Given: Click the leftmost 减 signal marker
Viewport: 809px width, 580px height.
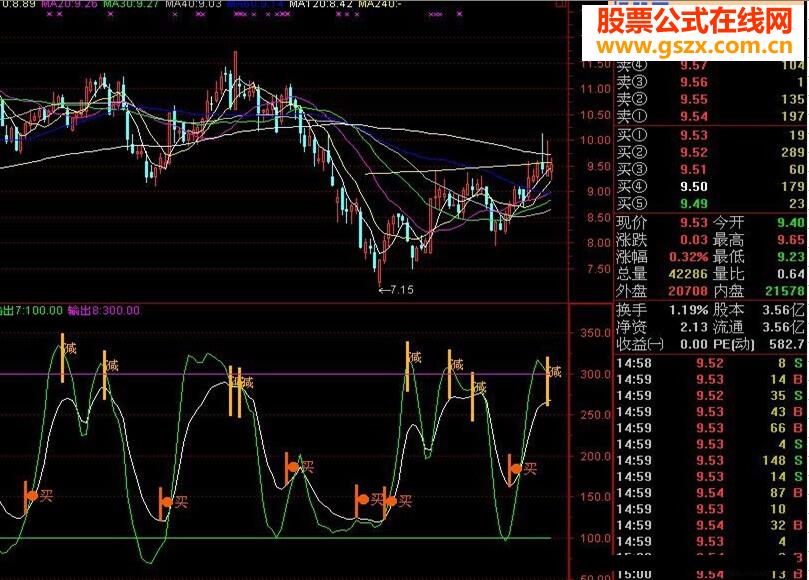Looking at the screenshot, I should [x=68, y=349].
